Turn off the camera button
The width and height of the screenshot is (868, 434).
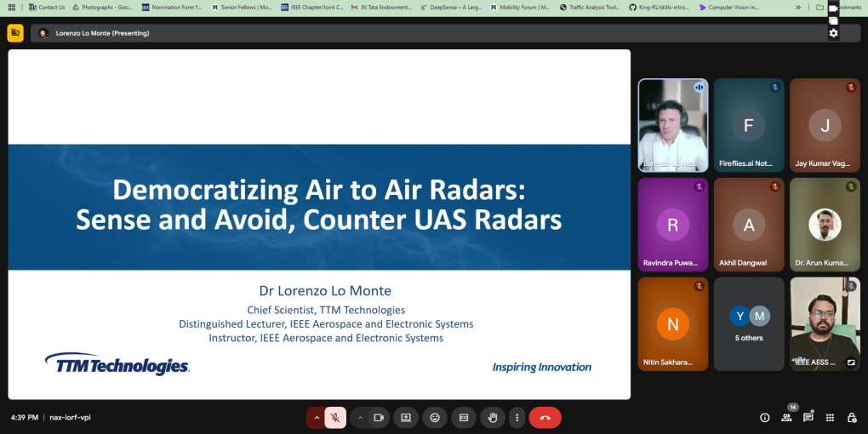point(380,417)
